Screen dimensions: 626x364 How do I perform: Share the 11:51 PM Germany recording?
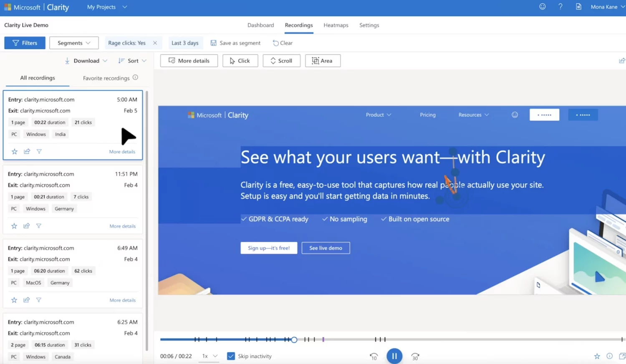pyautogui.click(x=26, y=226)
